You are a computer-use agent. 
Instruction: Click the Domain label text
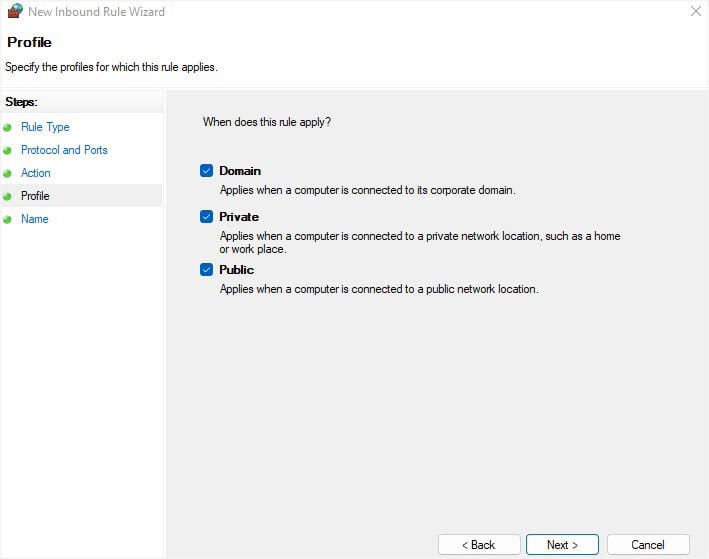[240, 171]
